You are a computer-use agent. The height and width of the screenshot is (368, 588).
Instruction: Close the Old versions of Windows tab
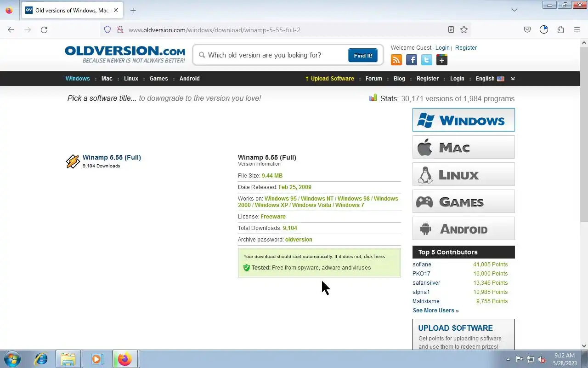pos(115,10)
